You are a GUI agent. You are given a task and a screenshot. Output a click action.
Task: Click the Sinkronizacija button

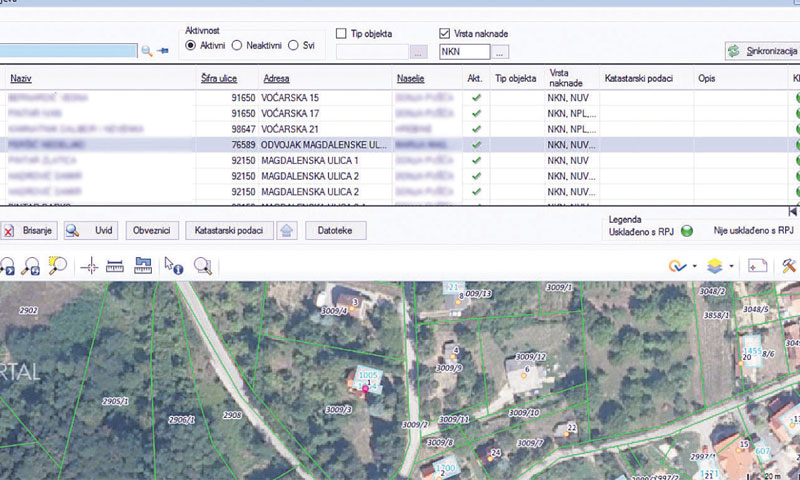pos(762,50)
